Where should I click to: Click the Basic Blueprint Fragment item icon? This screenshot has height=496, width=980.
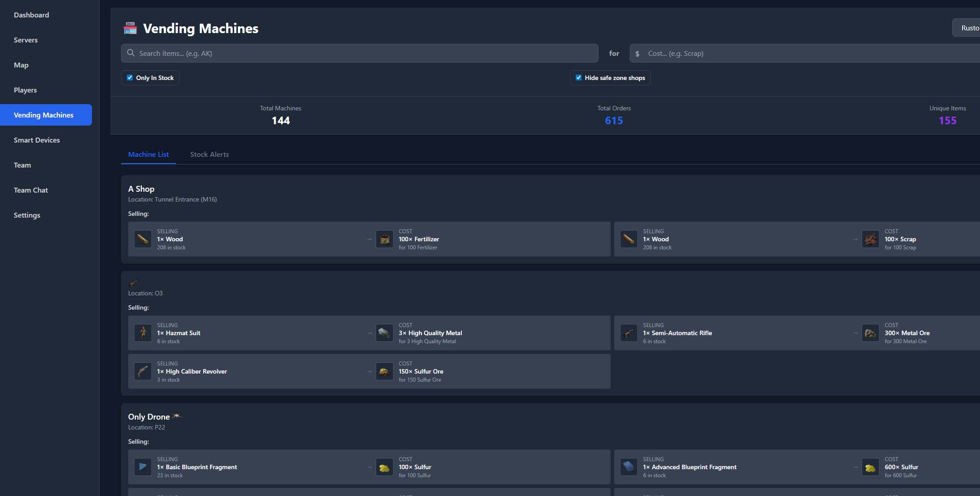coord(143,467)
